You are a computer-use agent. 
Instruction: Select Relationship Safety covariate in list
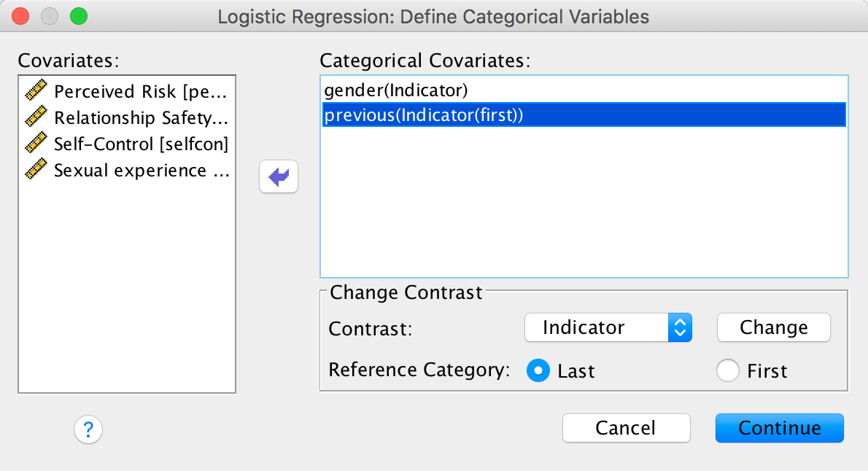point(141,117)
